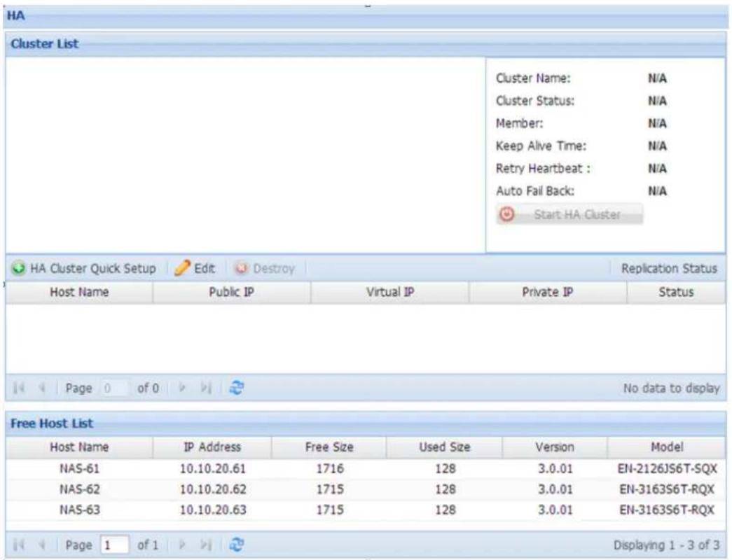The height and width of the screenshot is (560, 732).
Task: Click model EN-3163S6T-RQX in NAS-63 row
Action: (x=667, y=510)
